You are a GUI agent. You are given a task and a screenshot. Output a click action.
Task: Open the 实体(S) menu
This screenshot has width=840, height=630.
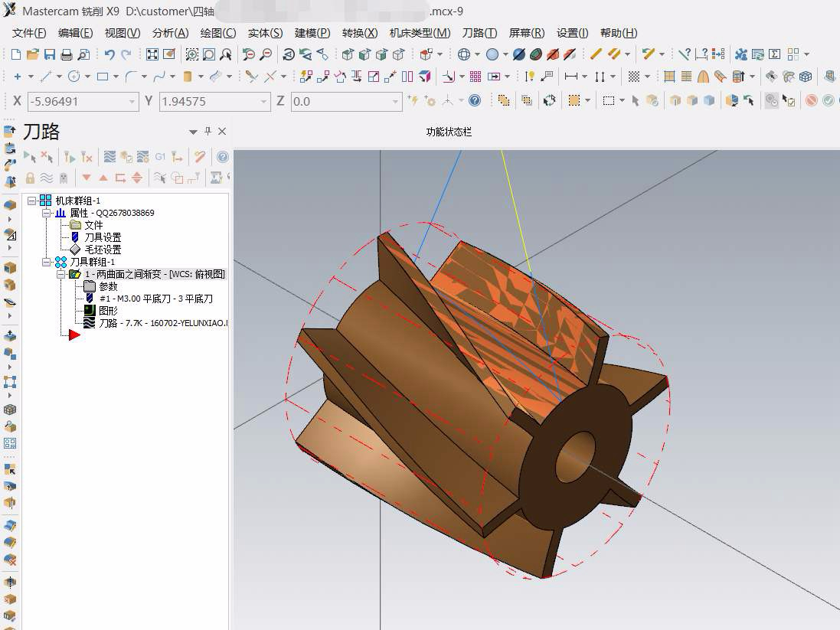(265, 33)
